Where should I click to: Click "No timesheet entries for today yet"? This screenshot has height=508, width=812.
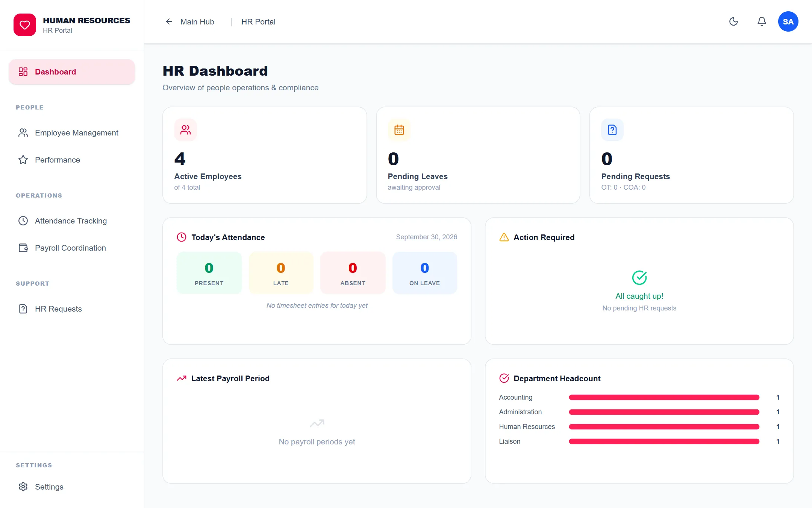[x=317, y=306]
